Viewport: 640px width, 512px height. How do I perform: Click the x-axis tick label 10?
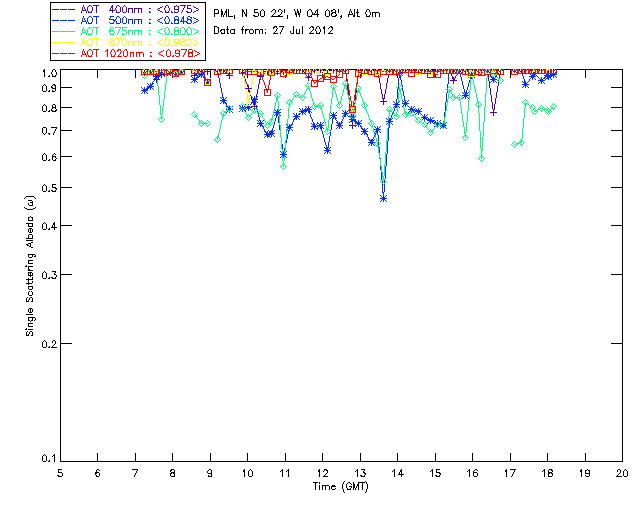coord(247,473)
